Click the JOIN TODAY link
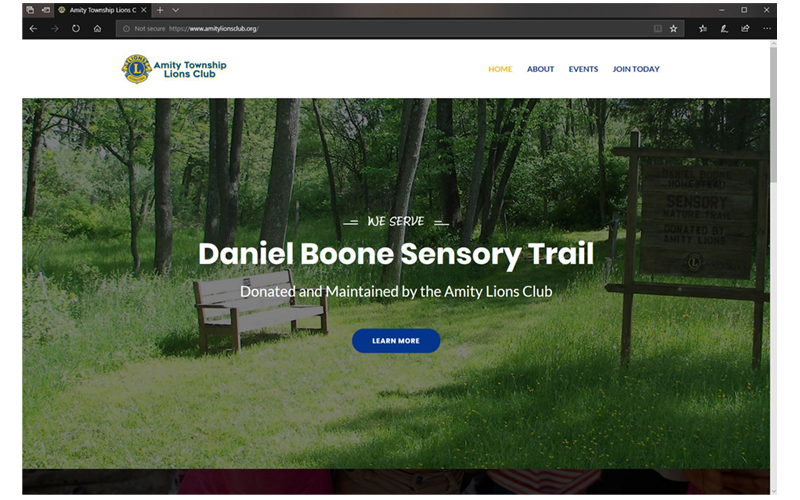 pos(636,69)
